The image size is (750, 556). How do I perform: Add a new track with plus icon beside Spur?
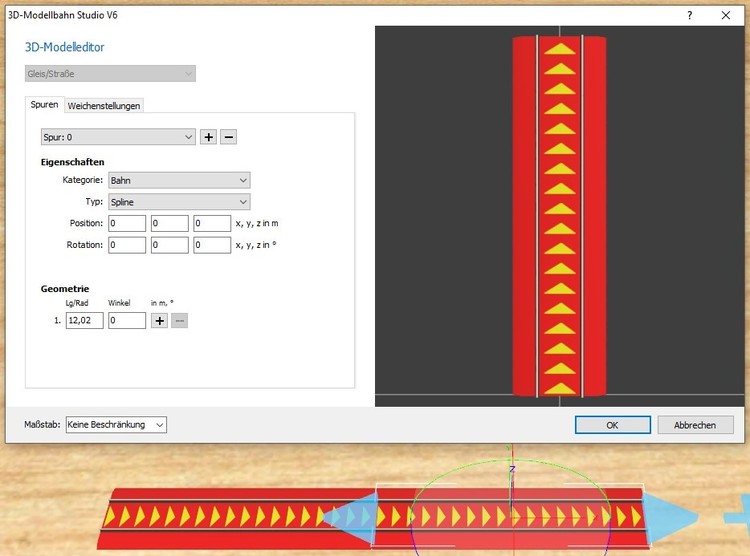(x=208, y=137)
